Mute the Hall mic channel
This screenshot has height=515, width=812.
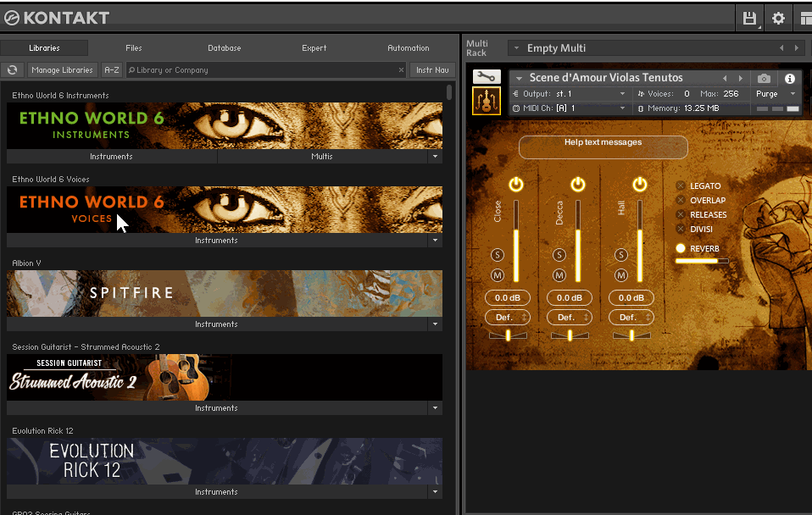click(x=621, y=275)
